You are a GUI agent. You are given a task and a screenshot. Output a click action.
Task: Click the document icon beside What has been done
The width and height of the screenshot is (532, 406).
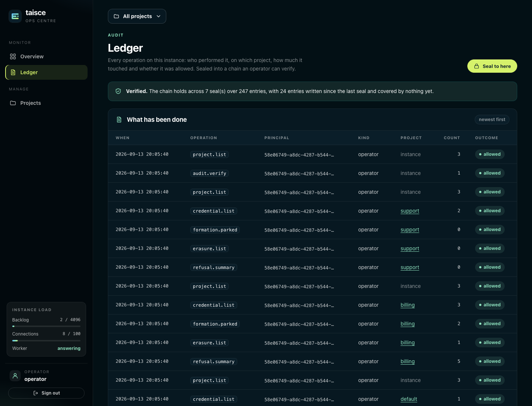[x=119, y=120]
